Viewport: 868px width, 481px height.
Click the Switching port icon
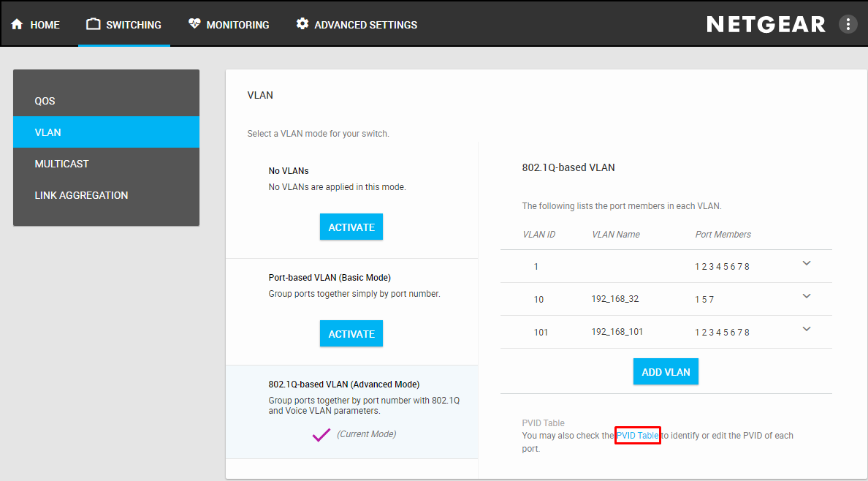point(93,24)
